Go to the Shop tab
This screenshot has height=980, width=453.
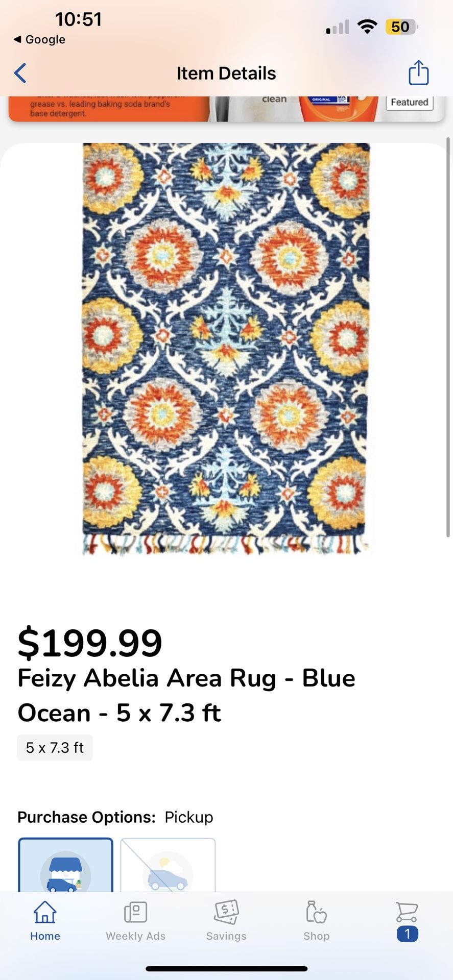pos(317,921)
